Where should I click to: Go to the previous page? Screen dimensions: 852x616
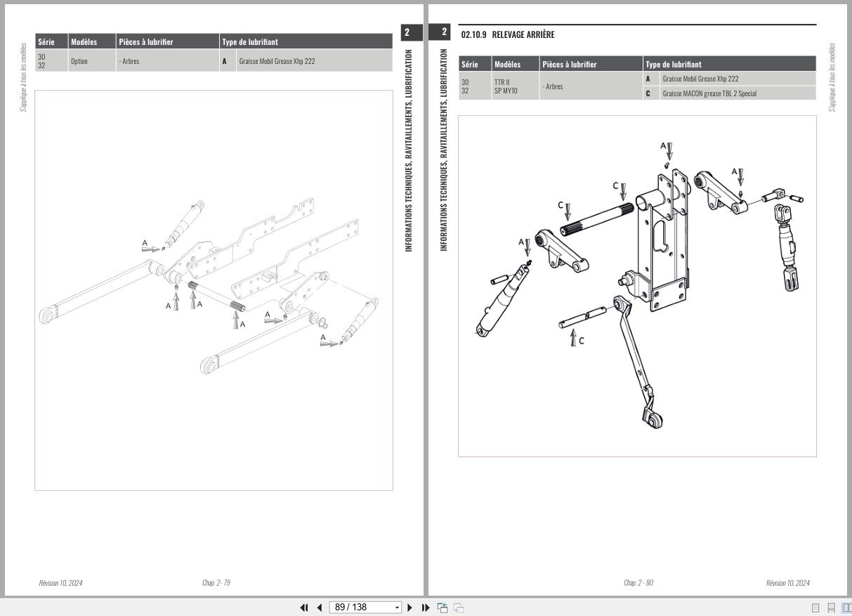(318, 607)
